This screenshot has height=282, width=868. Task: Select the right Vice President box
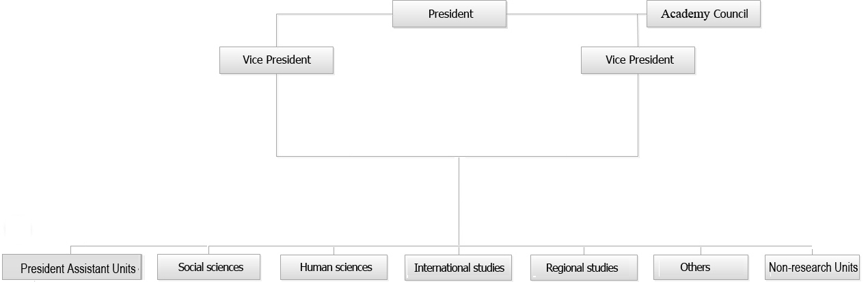coord(638,60)
